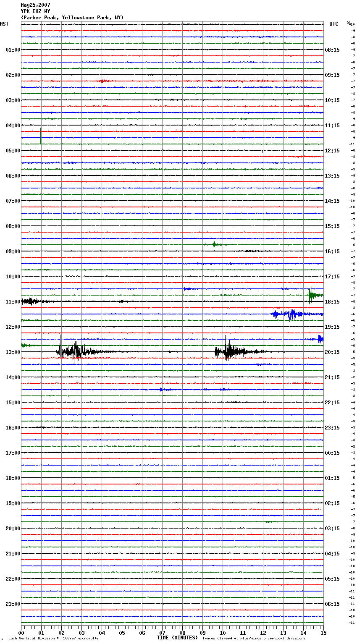Click the date header 'May25,2007'

[x=36, y=5]
